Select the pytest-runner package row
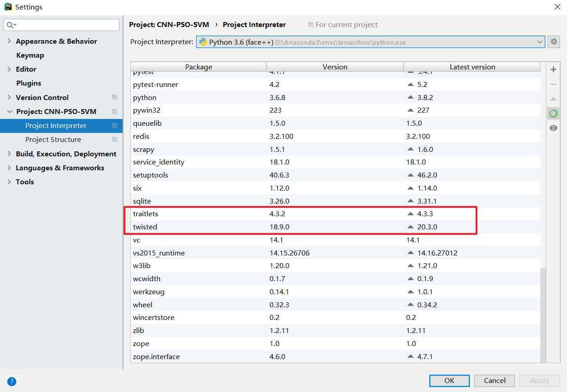 pos(336,85)
